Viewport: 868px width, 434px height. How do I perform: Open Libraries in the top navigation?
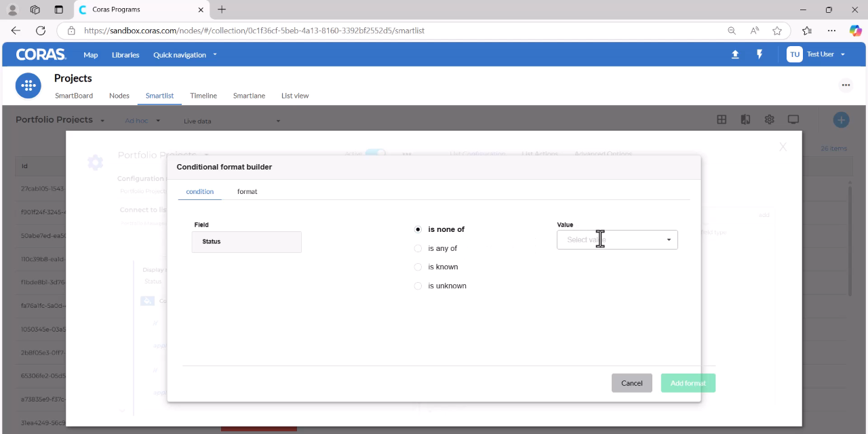(125, 55)
